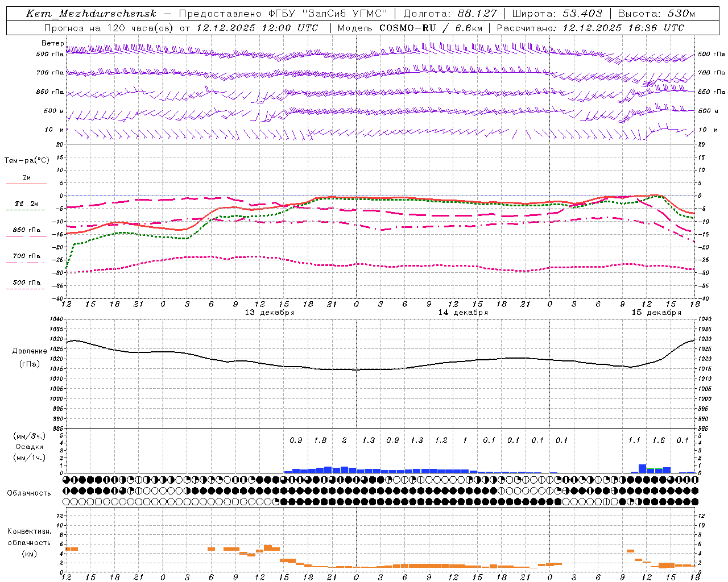This screenshot has height=582, width=728.
Task: Click the 700 гПа temperature legend entry
Action: point(27,256)
